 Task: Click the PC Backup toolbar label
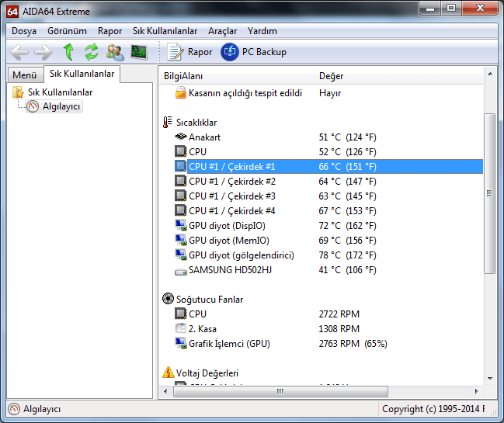click(264, 52)
